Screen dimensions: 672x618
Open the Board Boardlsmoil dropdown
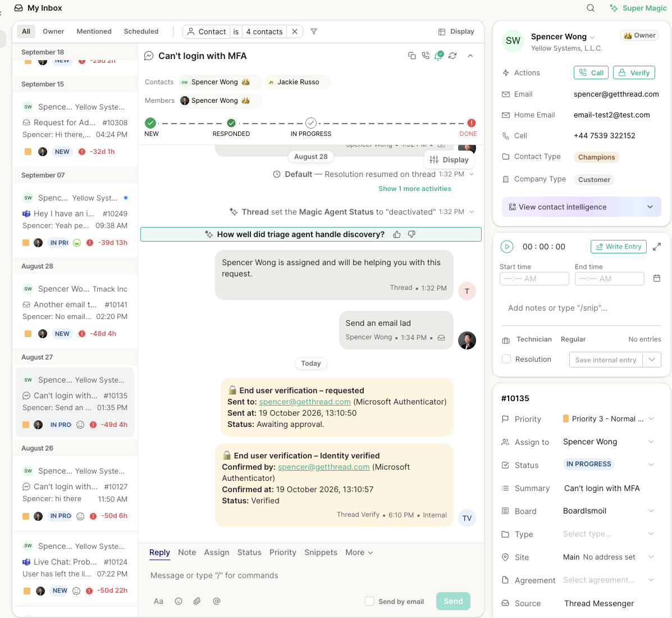tap(609, 511)
